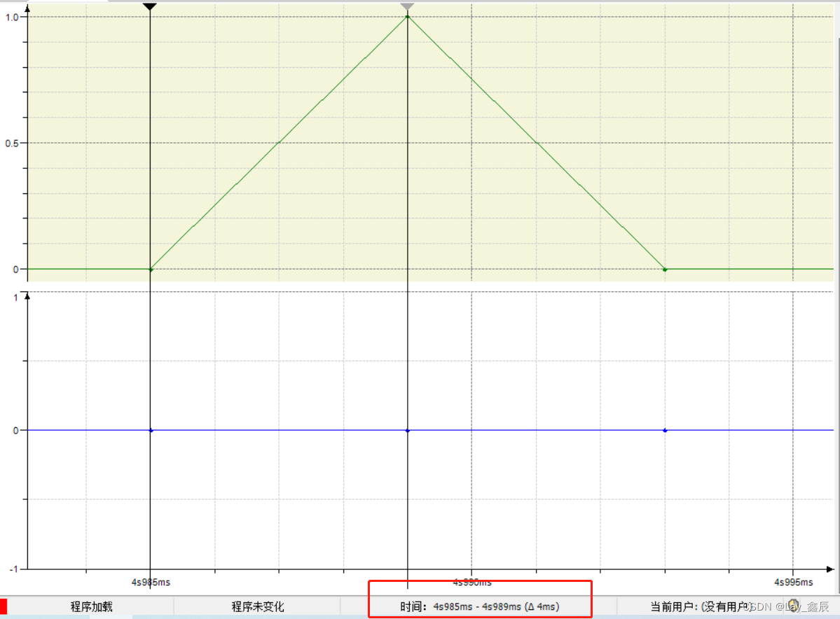Click the 4s985ms time axis label
This screenshot has width=840, height=619.
click(151, 582)
